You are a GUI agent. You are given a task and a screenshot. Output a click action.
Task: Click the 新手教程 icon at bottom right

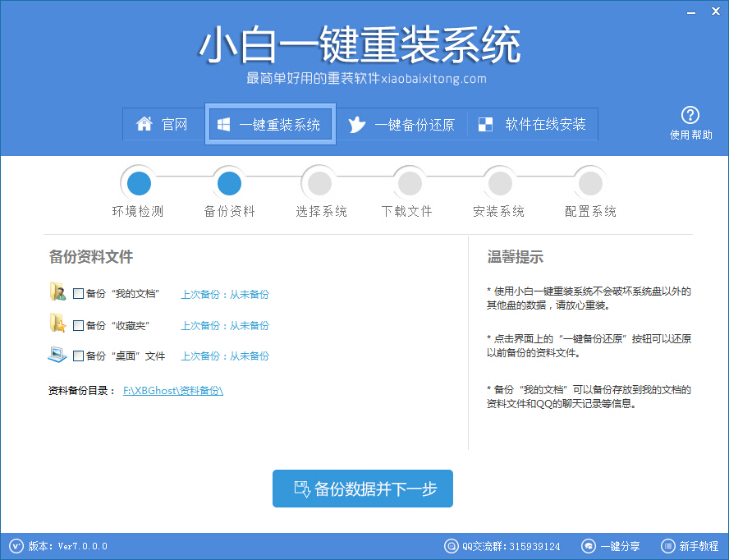pyautogui.click(x=667, y=545)
